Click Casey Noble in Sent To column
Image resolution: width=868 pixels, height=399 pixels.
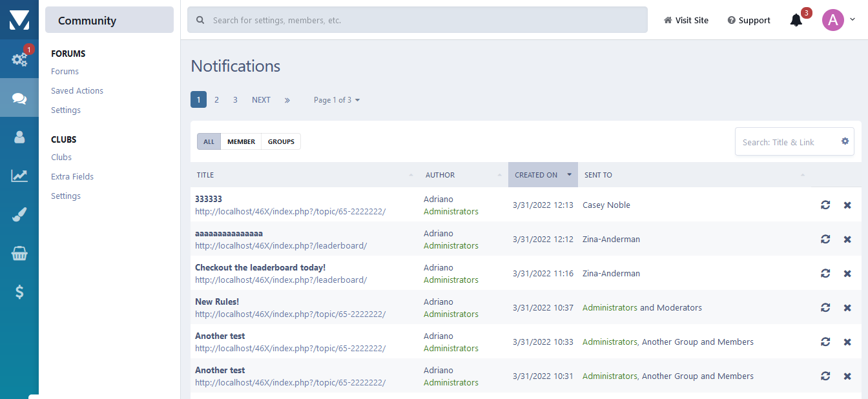606,205
